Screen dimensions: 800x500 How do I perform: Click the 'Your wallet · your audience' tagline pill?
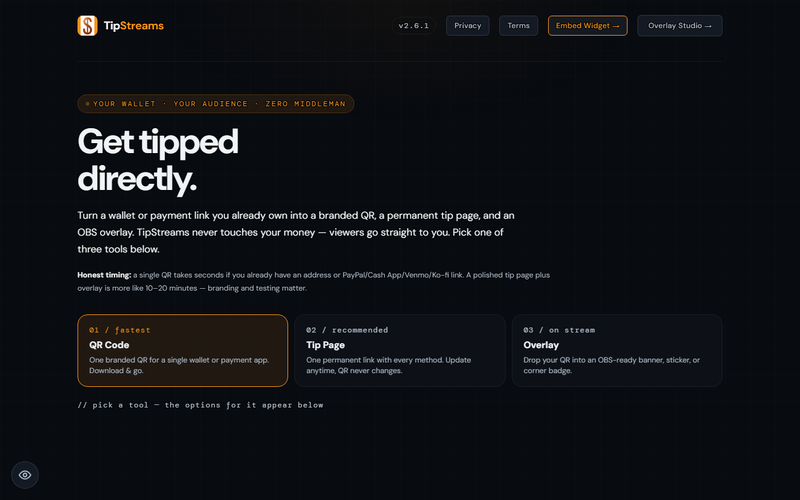[216, 104]
